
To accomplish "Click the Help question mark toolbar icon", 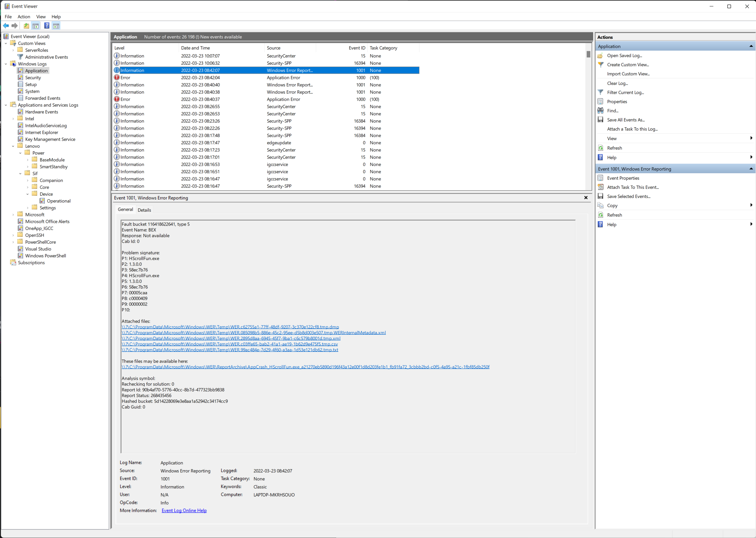I will tap(46, 26).
